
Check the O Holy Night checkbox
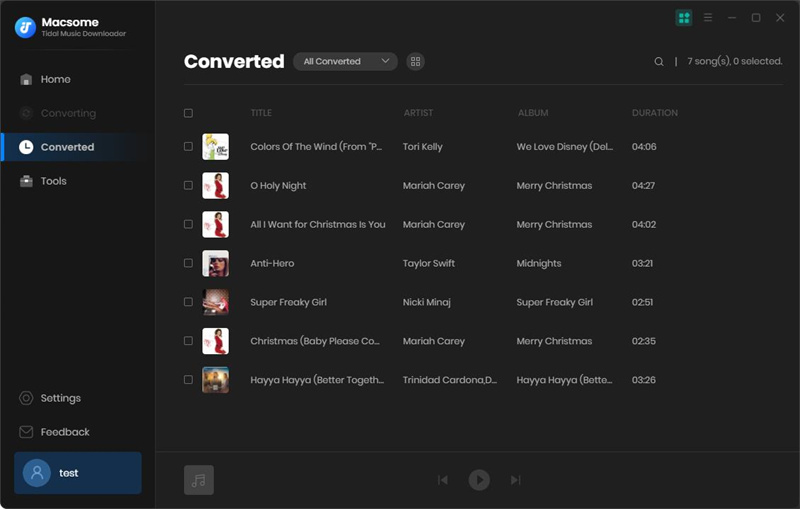188,185
